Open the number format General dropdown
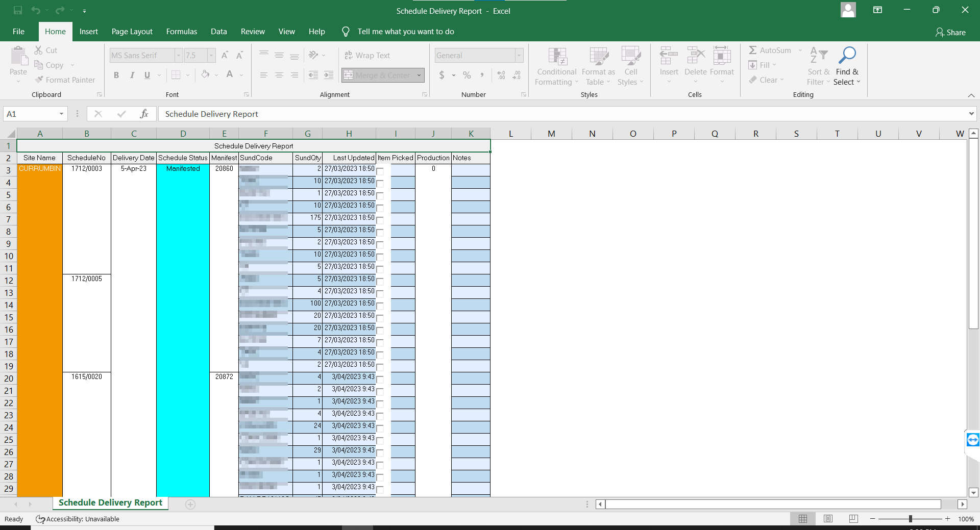 point(519,55)
